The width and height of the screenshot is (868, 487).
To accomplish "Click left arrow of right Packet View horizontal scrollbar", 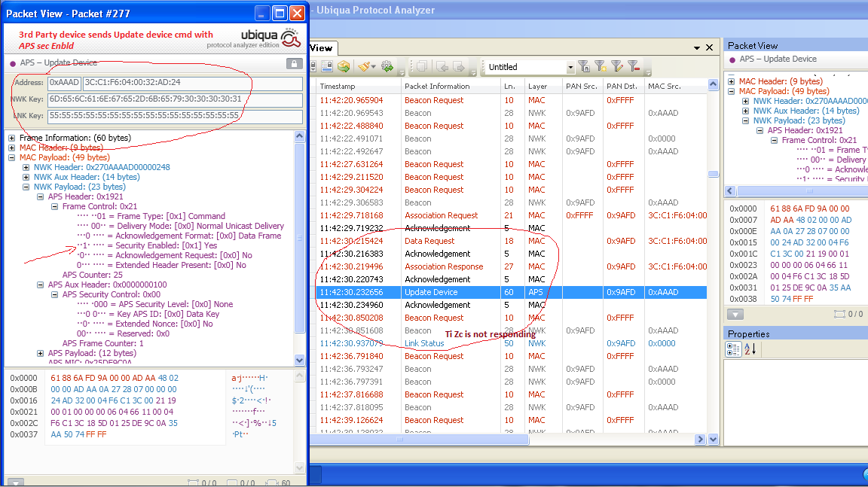I will 729,190.
